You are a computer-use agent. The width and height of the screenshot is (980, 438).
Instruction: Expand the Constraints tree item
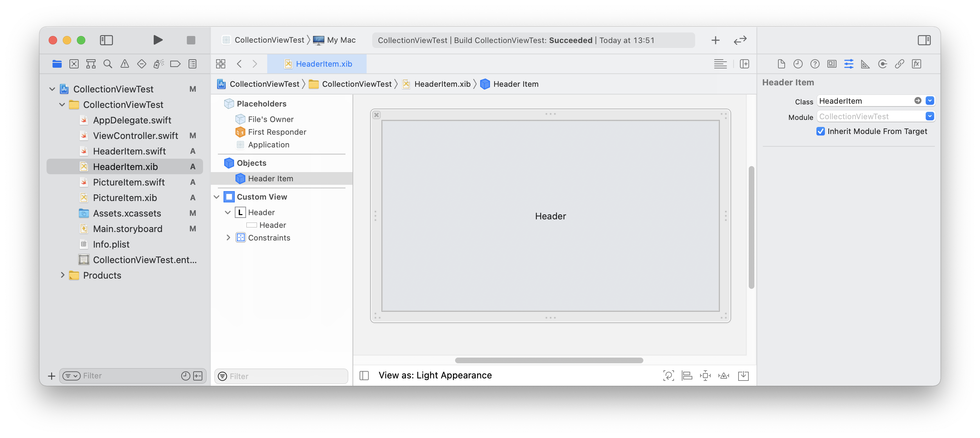228,237
